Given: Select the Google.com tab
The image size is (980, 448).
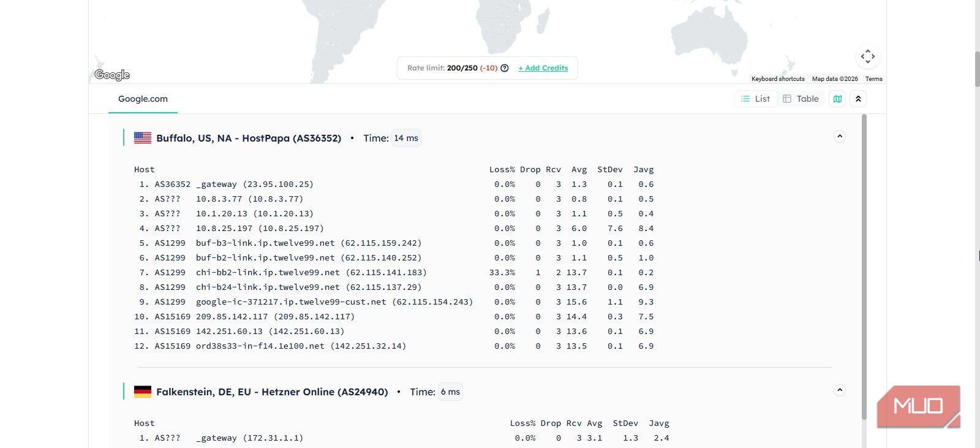Looking at the screenshot, I should tap(143, 99).
